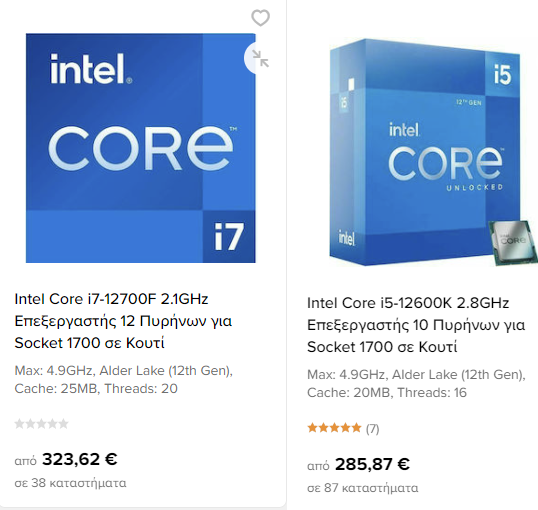Click the first orange star on i5-12600K
The height and width of the screenshot is (510, 538).
pyautogui.click(x=312, y=428)
